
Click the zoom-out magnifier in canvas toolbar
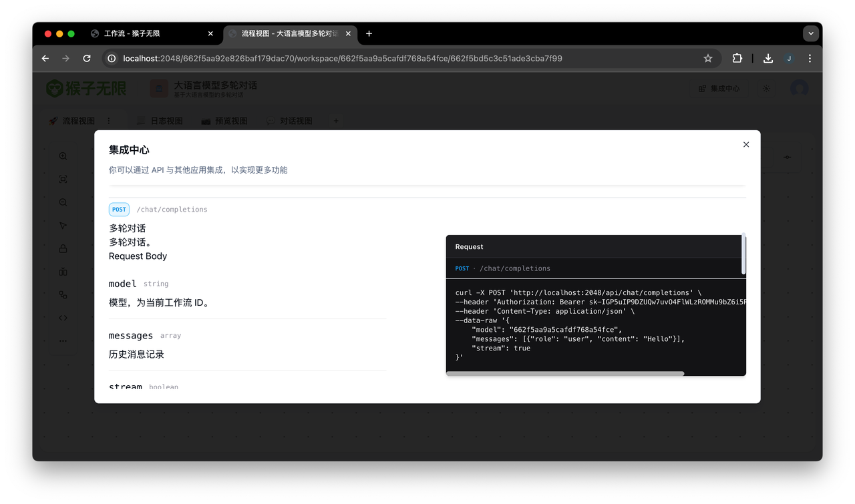point(63,202)
